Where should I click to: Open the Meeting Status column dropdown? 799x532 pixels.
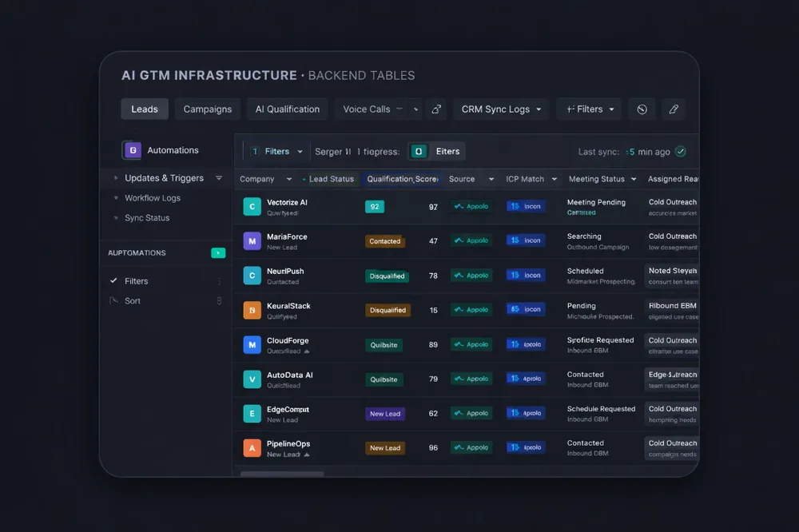(634, 179)
